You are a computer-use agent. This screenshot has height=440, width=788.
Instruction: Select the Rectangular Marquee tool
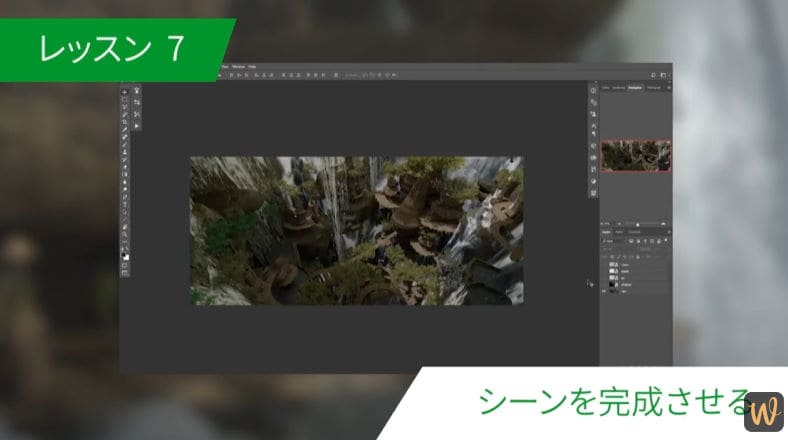click(124, 102)
